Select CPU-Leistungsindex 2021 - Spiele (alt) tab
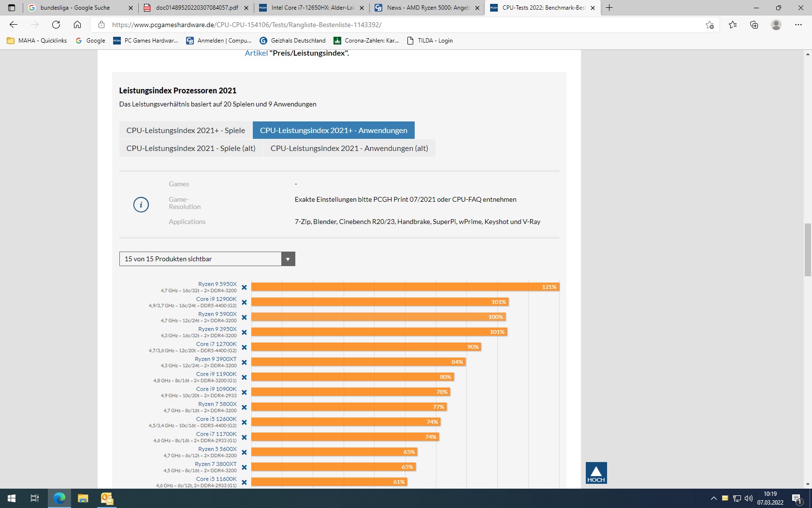 click(191, 148)
